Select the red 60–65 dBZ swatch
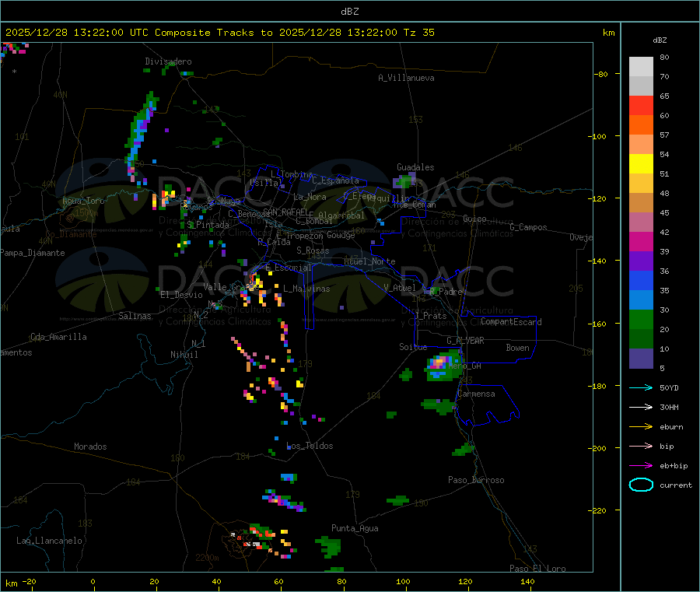The width and height of the screenshot is (700, 592). pos(641,105)
